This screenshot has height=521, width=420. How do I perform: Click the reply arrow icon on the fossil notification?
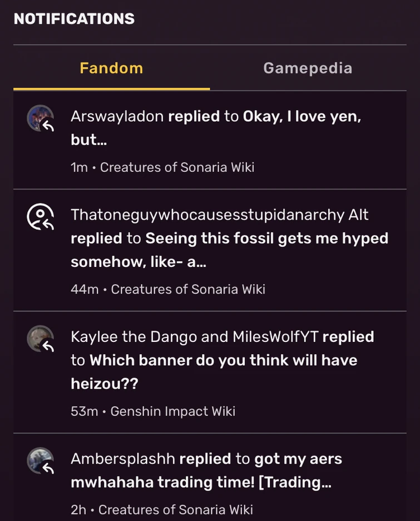click(x=48, y=224)
